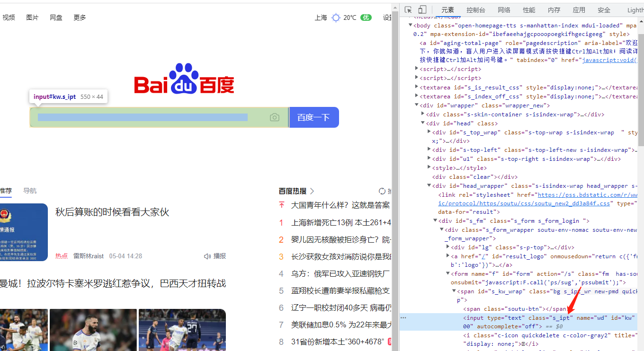Open article 秋后算账的时候看看大家伙
Viewport: 644px width, 351px height.
coord(112,212)
